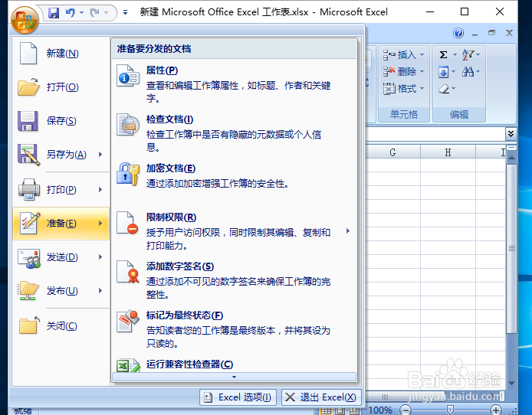This screenshot has width=532, height=415.
Task: Choose Save (保存) in Office menu
Action: pyautogui.click(x=61, y=121)
